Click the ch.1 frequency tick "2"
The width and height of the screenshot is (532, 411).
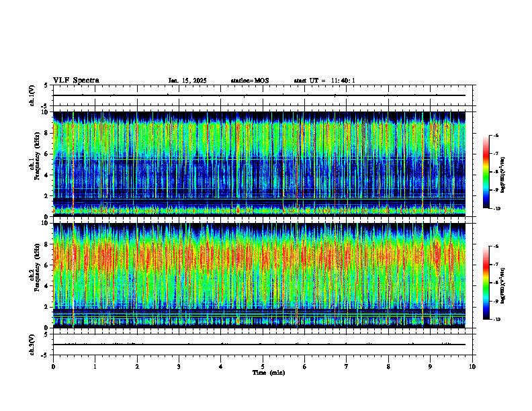point(46,196)
